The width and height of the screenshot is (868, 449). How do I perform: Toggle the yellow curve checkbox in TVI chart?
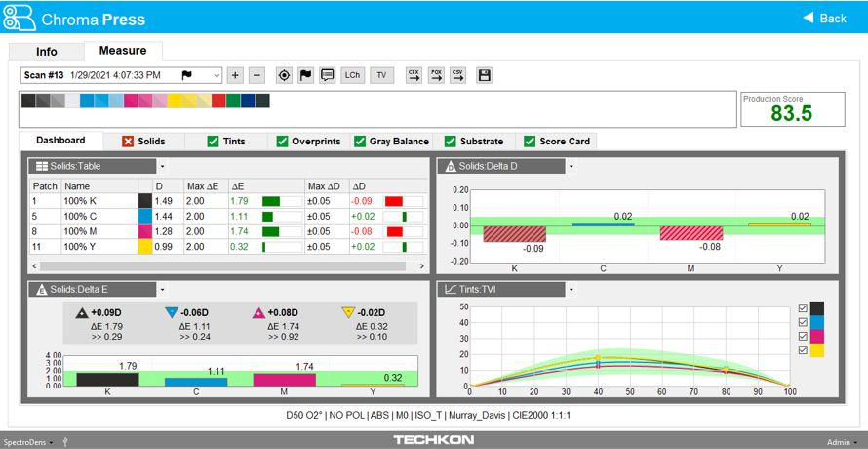click(x=803, y=349)
